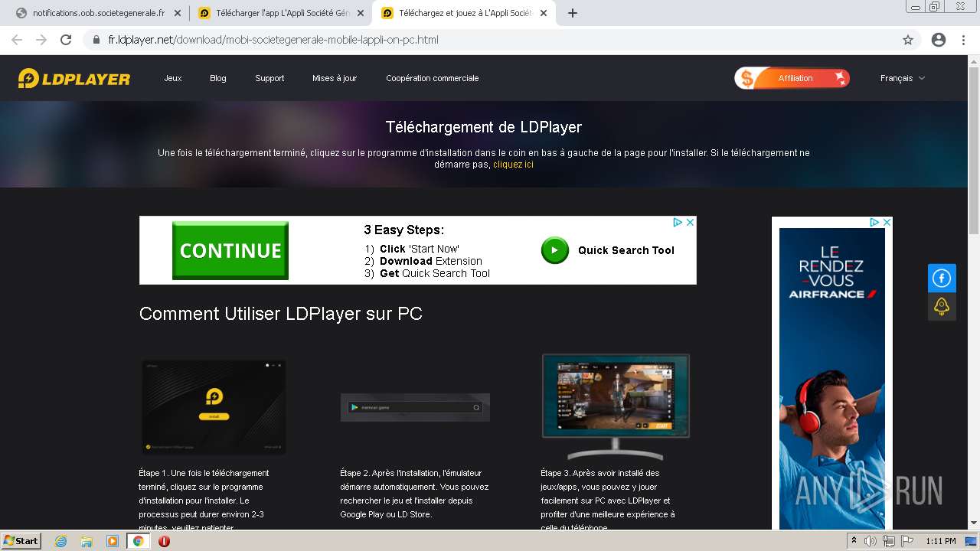Image resolution: width=980 pixels, height=551 pixels.
Task: Close the banner ad with X
Action: pyautogui.click(x=690, y=222)
